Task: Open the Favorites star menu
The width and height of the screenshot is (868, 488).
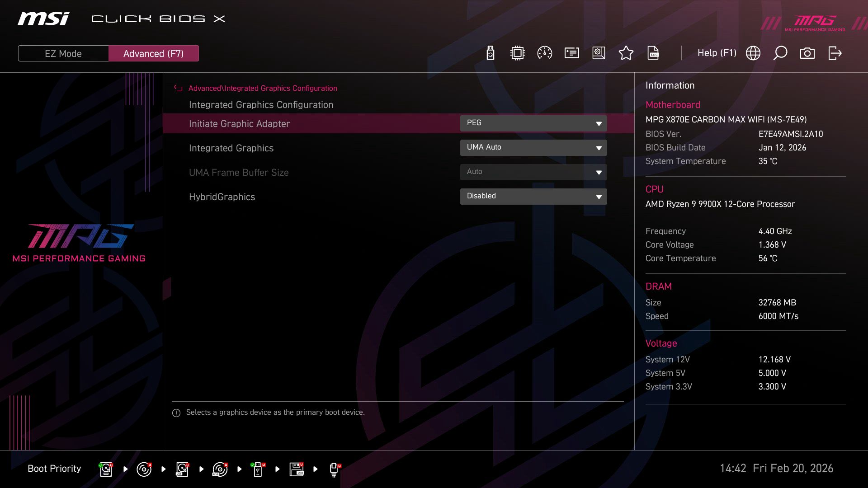Action: (626, 53)
